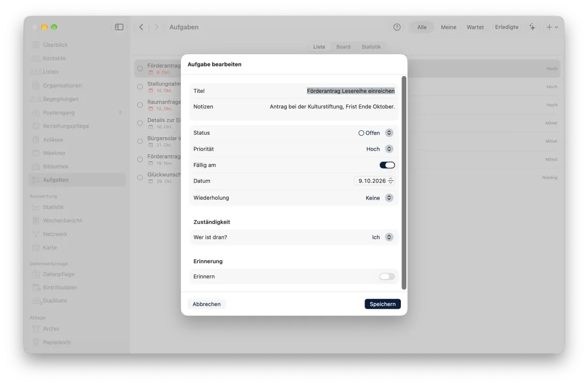The height and width of the screenshot is (385, 588).
Task: Select the Erledigte filter tab
Action: (507, 27)
